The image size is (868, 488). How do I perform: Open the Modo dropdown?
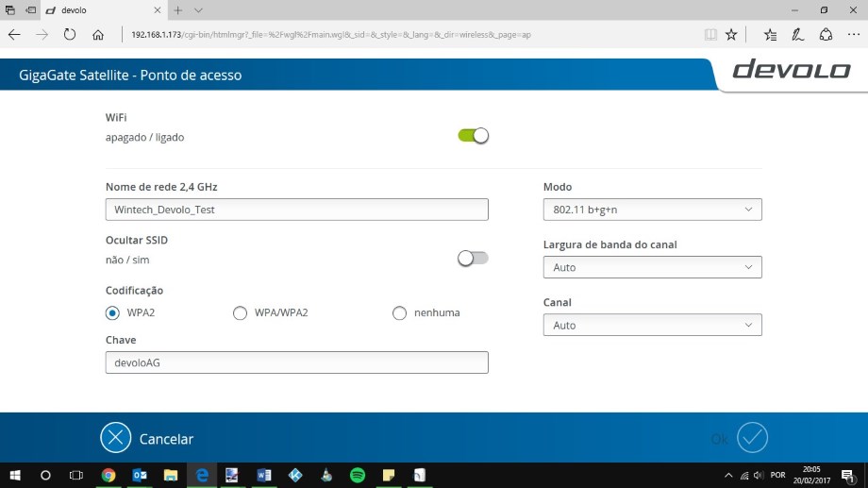652,210
